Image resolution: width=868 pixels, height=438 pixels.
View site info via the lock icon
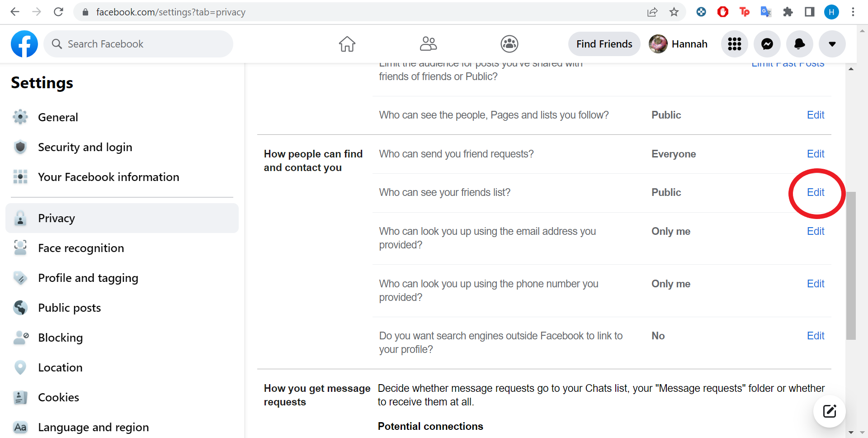click(85, 12)
